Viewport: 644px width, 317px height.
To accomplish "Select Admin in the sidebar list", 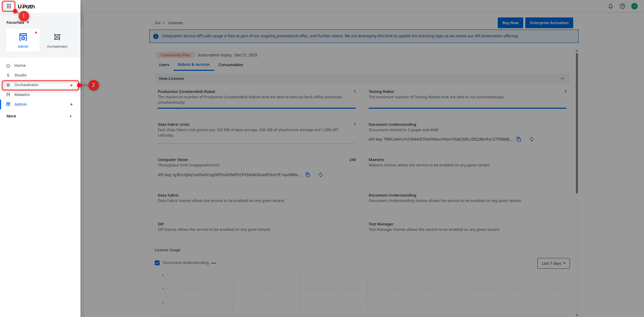I will tap(40, 104).
